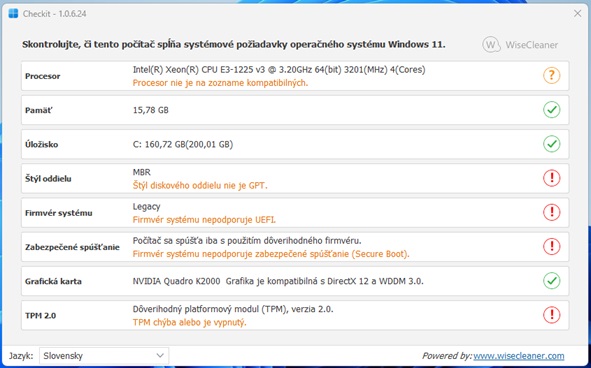Open the www.wisecleaner.com link
Screen dimensions: 591x368
[x=519, y=356]
